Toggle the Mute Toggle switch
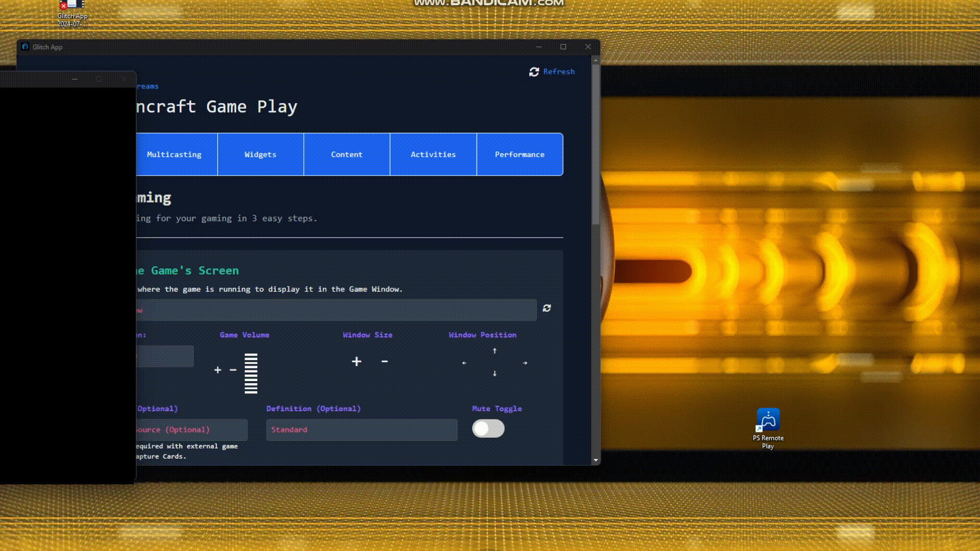This screenshot has height=551, width=980. click(487, 429)
